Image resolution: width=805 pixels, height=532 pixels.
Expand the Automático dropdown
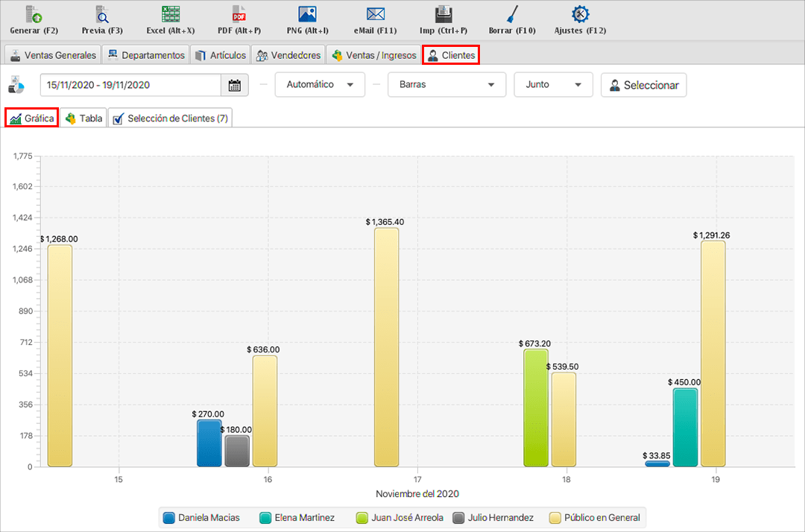(320, 85)
